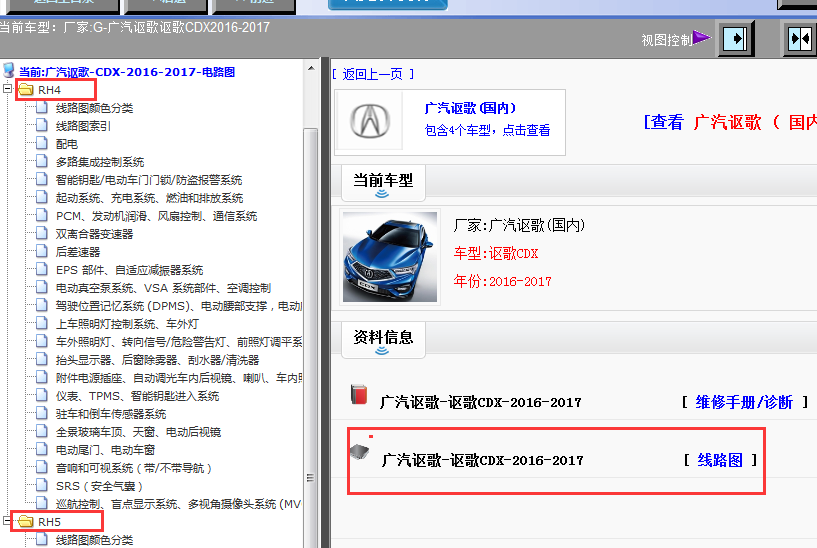Open PCM、发动机润滑、风扇控制、通信系统 item
This screenshot has width=817, height=548.
tap(156, 216)
